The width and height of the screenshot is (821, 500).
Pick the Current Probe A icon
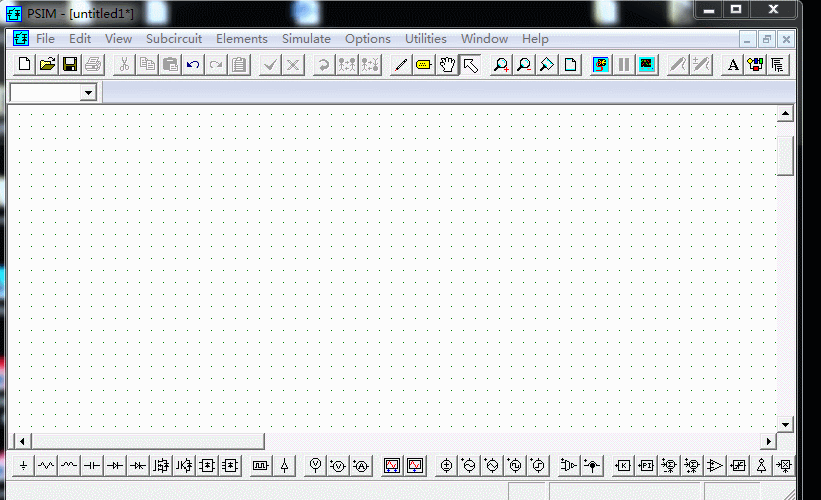pos(361,465)
